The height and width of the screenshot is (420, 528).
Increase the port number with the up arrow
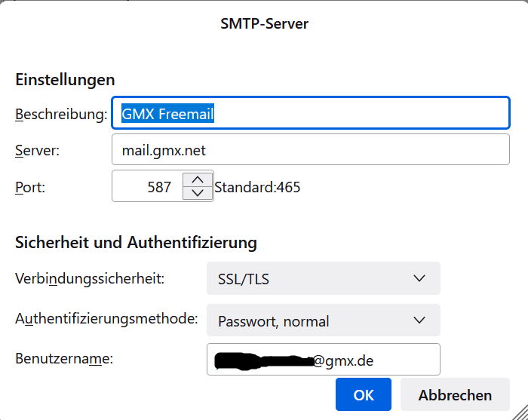198,179
